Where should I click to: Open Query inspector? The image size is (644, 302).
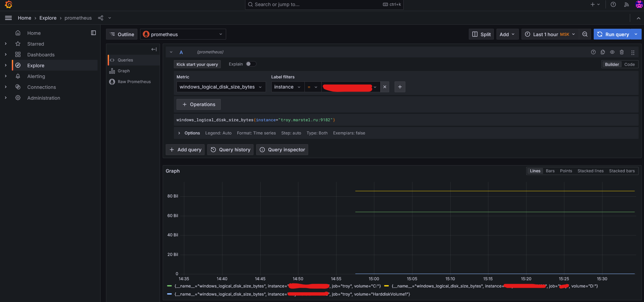pos(282,150)
